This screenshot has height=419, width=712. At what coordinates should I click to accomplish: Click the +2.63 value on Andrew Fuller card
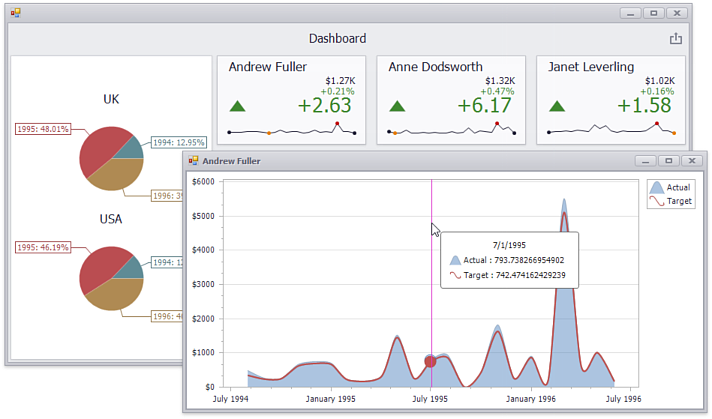click(325, 105)
